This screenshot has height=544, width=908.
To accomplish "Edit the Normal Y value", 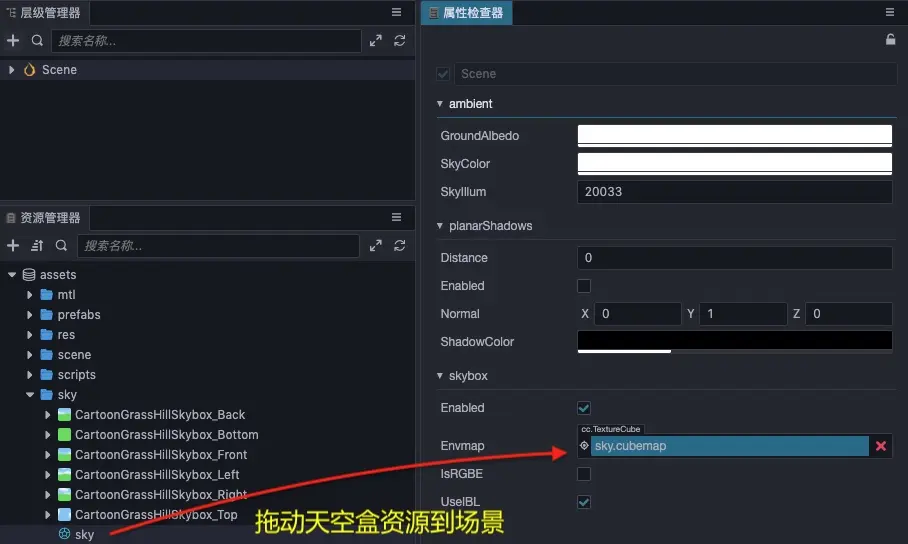I will [743, 313].
